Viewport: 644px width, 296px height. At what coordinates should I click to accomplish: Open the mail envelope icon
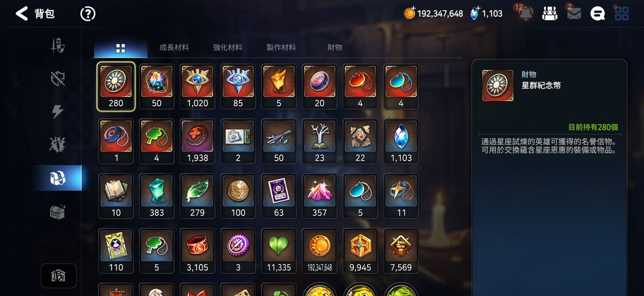click(x=574, y=13)
